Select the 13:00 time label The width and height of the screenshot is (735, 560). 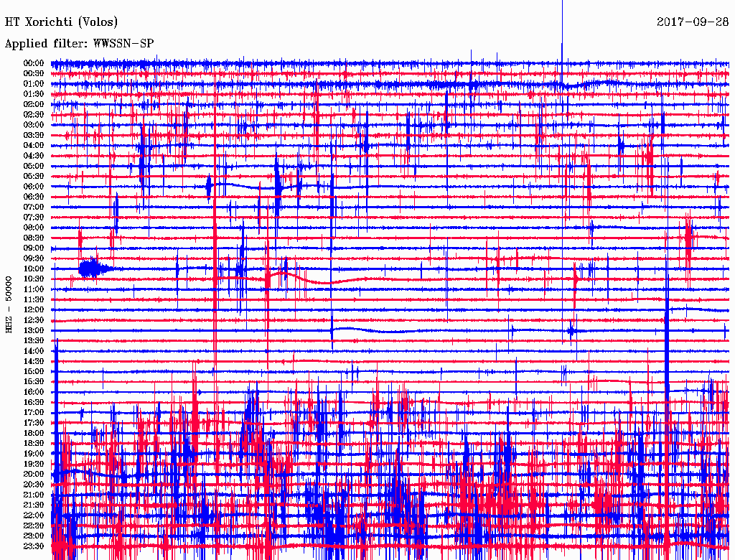(x=34, y=331)
